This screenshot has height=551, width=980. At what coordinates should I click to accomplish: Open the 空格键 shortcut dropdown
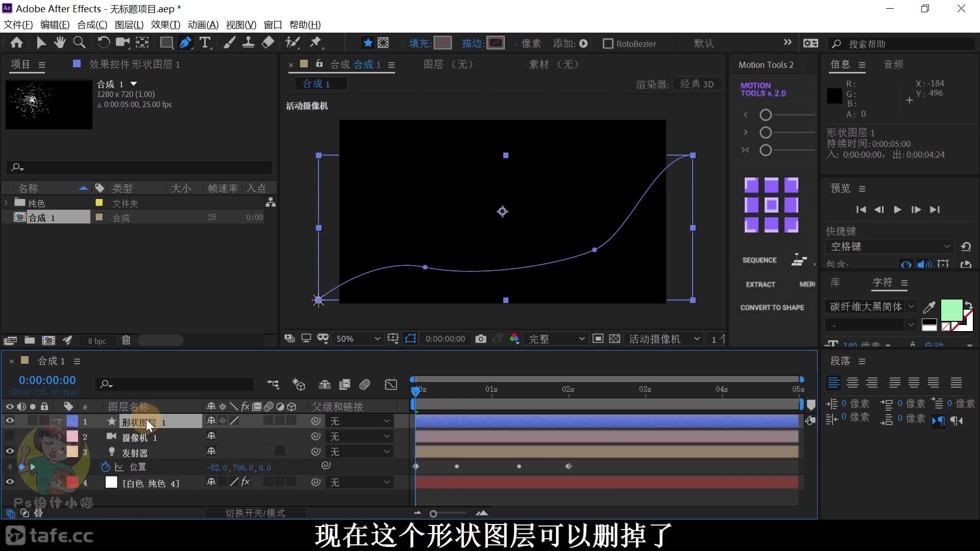coord(889,246)
